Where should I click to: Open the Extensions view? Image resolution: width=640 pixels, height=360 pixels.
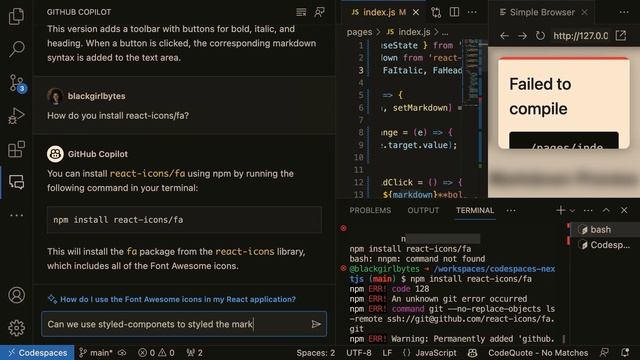(x=16, y=149)
